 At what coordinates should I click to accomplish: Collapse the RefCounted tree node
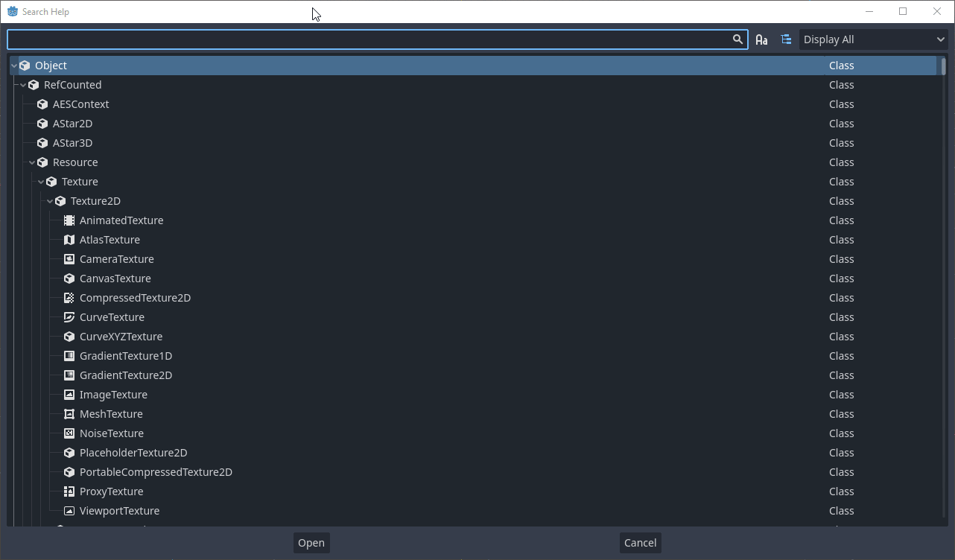pyautogui.click(x=23, y=85)
